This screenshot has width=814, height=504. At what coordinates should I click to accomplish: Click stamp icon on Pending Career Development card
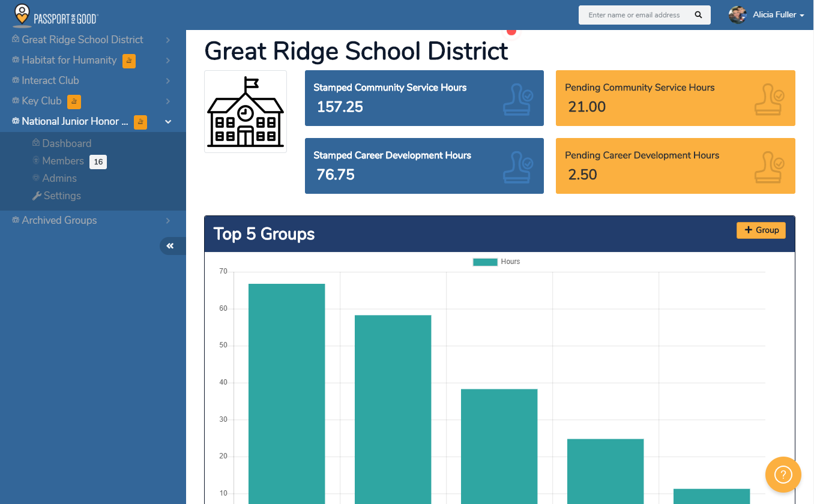click(x=770, y=166)
